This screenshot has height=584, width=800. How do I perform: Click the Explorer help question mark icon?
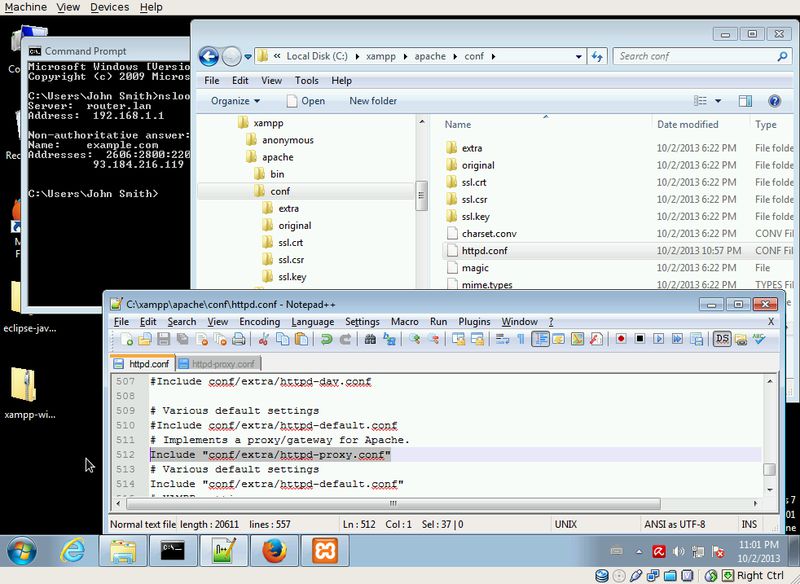[x=773, y=101]
